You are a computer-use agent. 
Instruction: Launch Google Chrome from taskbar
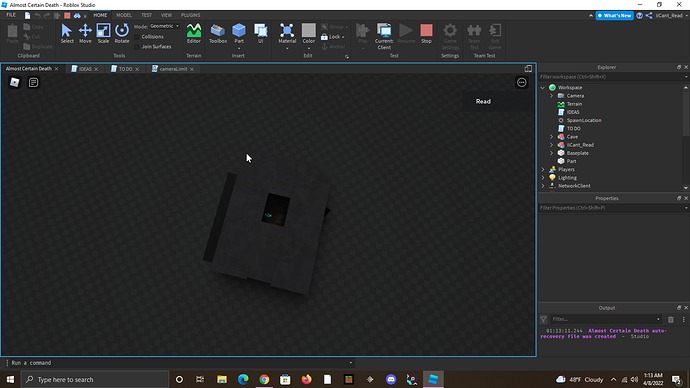tap(264, 379)
